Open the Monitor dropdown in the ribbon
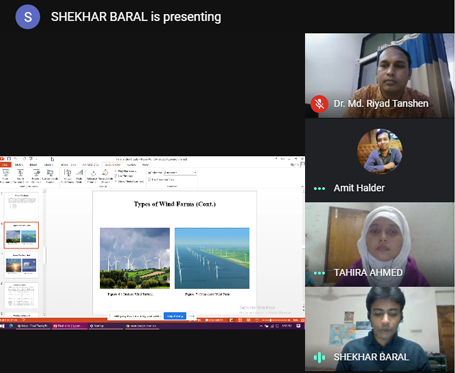Viewport: 455px width, 373px height. click(x=180, y=172)
